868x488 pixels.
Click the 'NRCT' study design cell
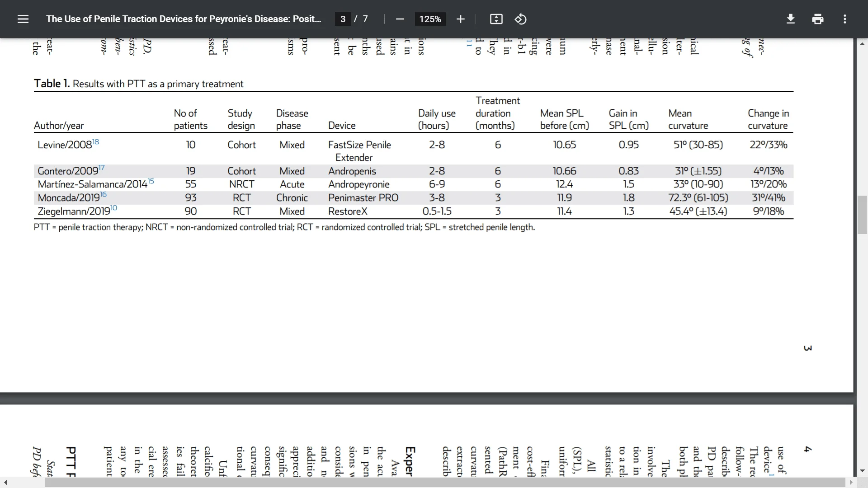[242, 184]
